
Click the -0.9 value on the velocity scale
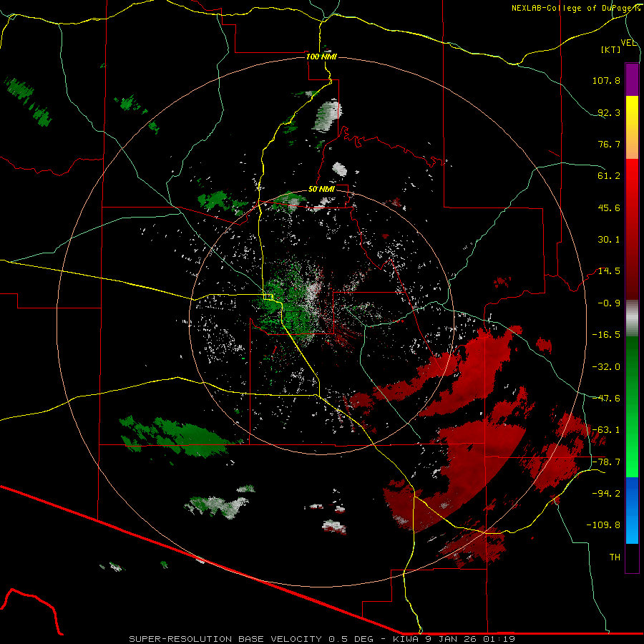point(609,303)
